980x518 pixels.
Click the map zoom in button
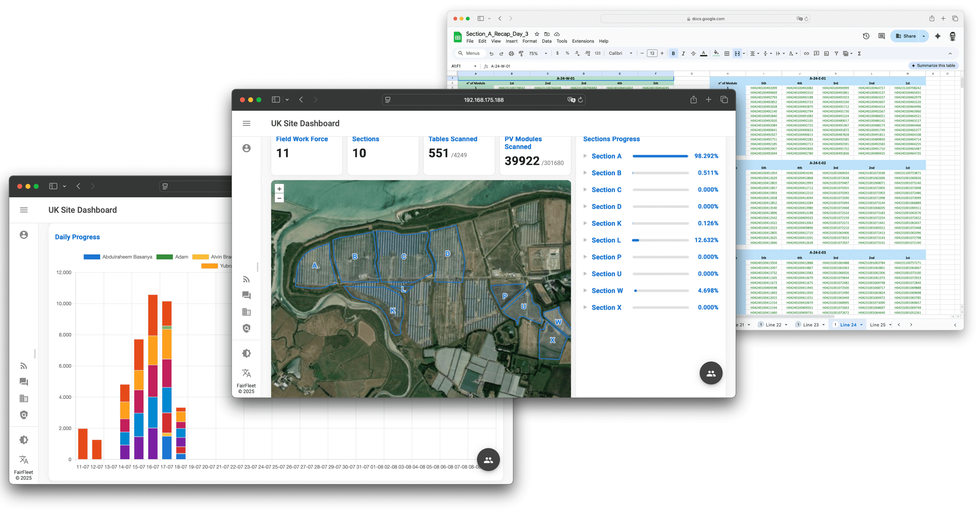click(279, 189)
